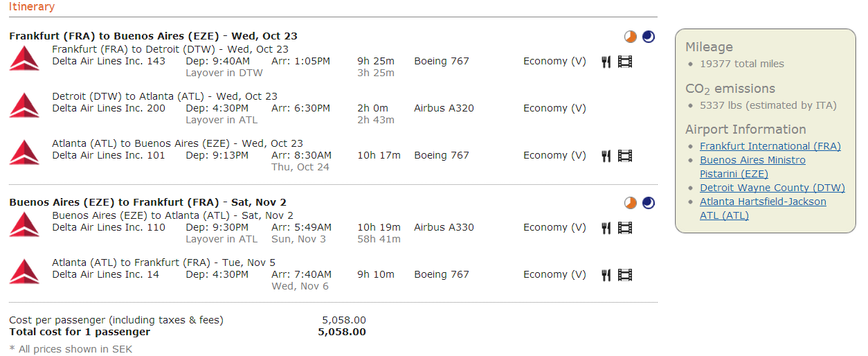
Task: Click the movie icon for flight 101
Action: coord(625,156)
